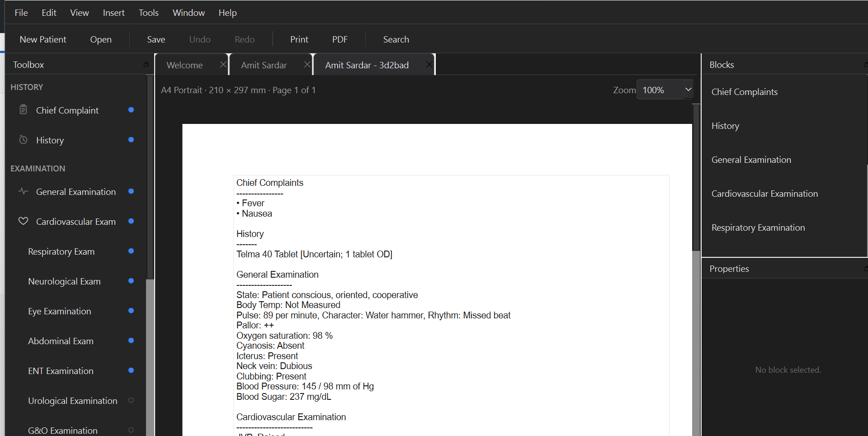Close the Amit Sardar - 3d2bad tab
Screen dimensions: 868x436
click(x=429, y=65)
